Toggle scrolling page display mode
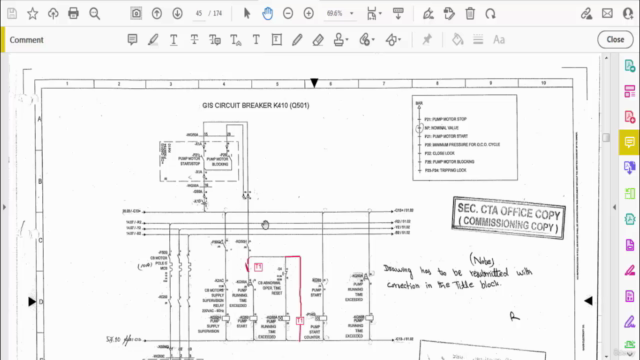 pos(398,13)
